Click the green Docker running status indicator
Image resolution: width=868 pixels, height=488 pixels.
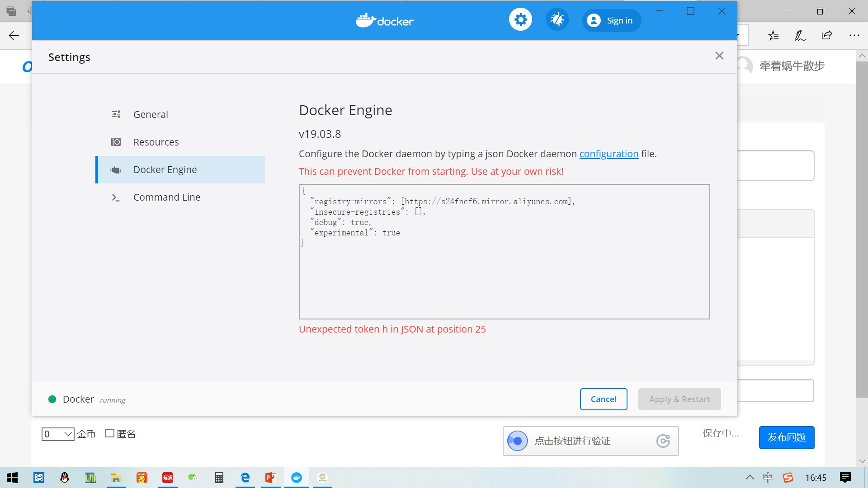tap(52, 399)
